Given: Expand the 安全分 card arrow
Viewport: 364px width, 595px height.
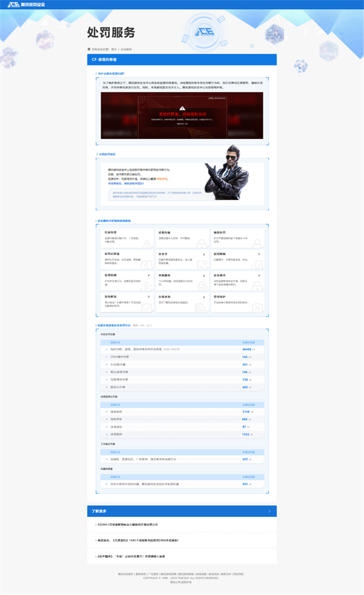Looking at the screenshot, I should (x=203, y=254).
